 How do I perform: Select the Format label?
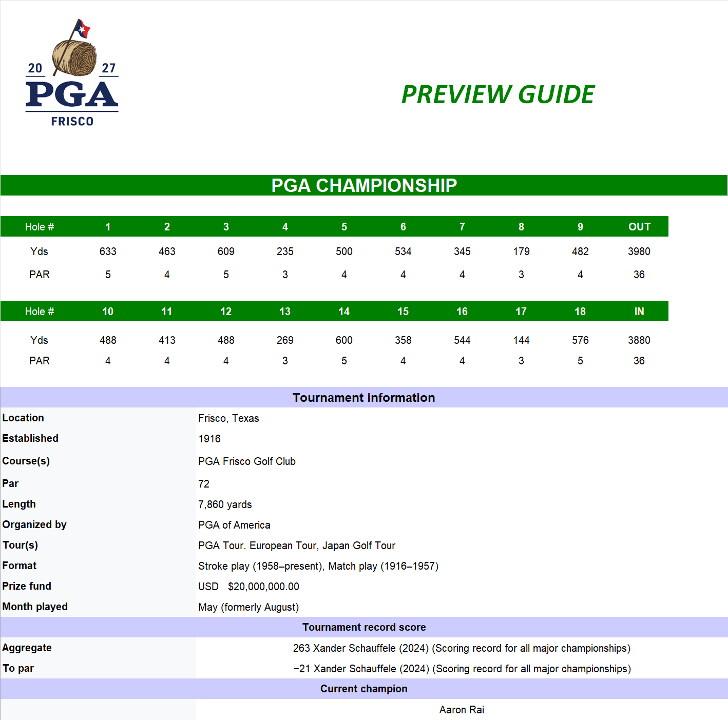[20, 566]
